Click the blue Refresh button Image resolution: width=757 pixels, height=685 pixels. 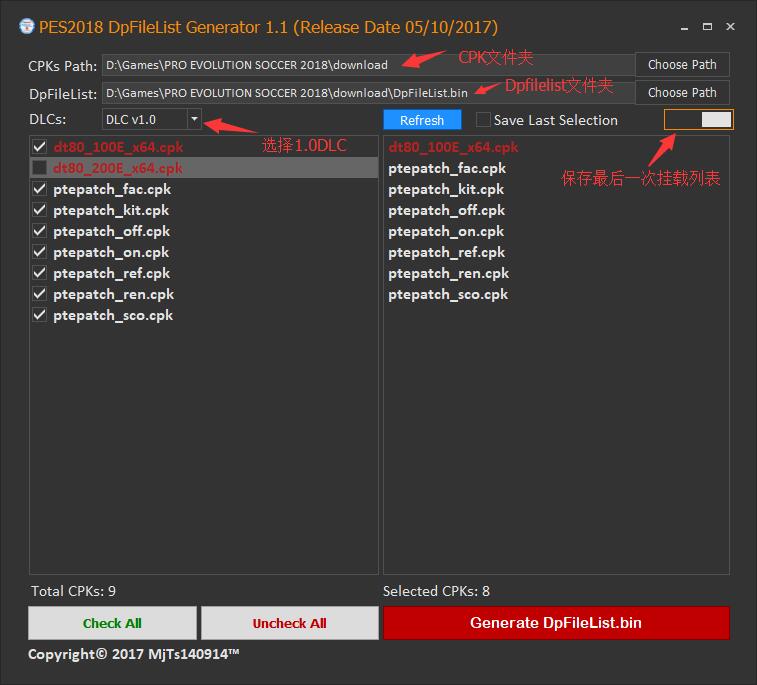coord(422,120)
